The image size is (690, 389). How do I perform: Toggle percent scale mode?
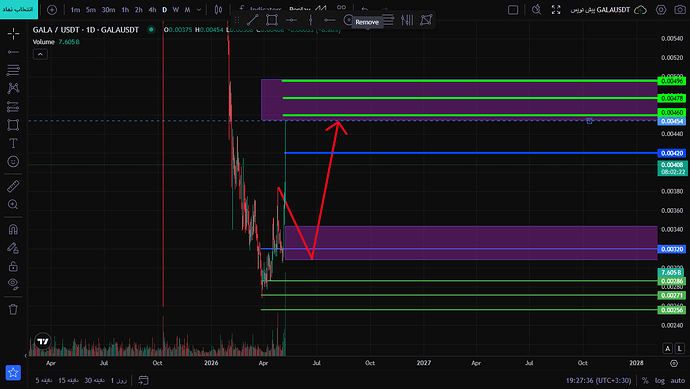coord(645,381)
